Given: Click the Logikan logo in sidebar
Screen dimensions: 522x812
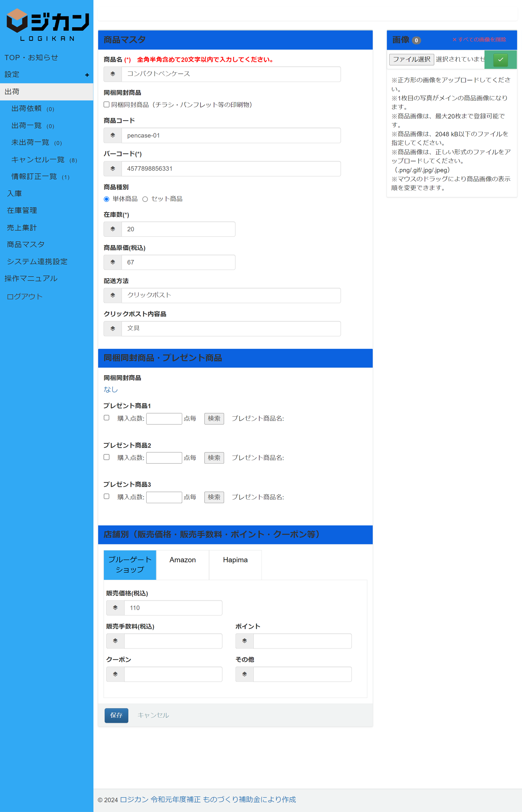Looking at the screenshot, I should click(x=47, y=25).
